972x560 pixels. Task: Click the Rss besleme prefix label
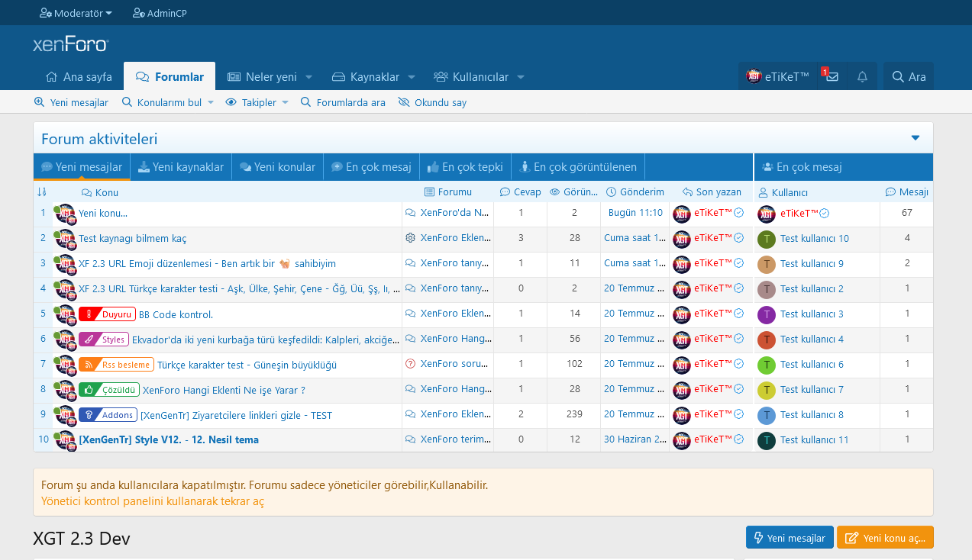[116, 365]
